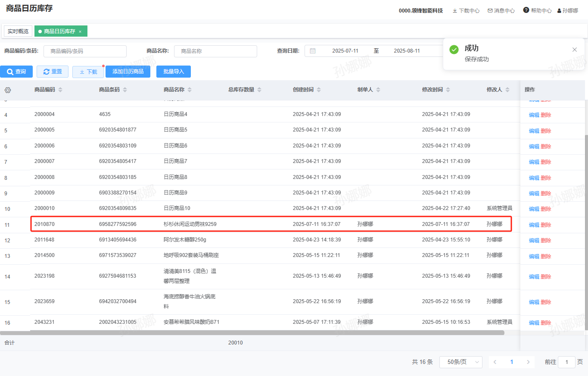Image resolution: width=588 pixels, height=376 pixels.
Task: Go to next page using right chevron
Action: [x=528, y=362]
